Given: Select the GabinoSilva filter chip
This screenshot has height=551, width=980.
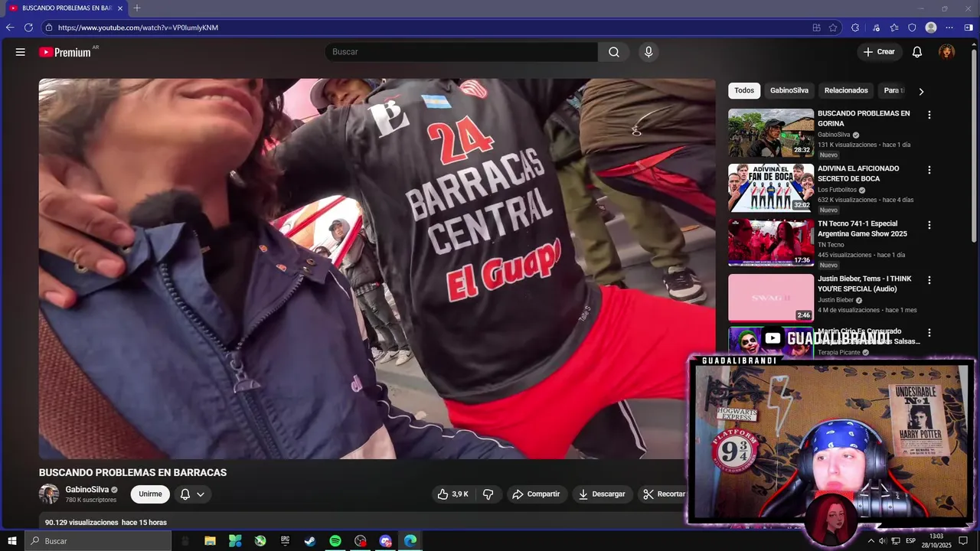Looking at the screenshot, I should coord(789,90).
